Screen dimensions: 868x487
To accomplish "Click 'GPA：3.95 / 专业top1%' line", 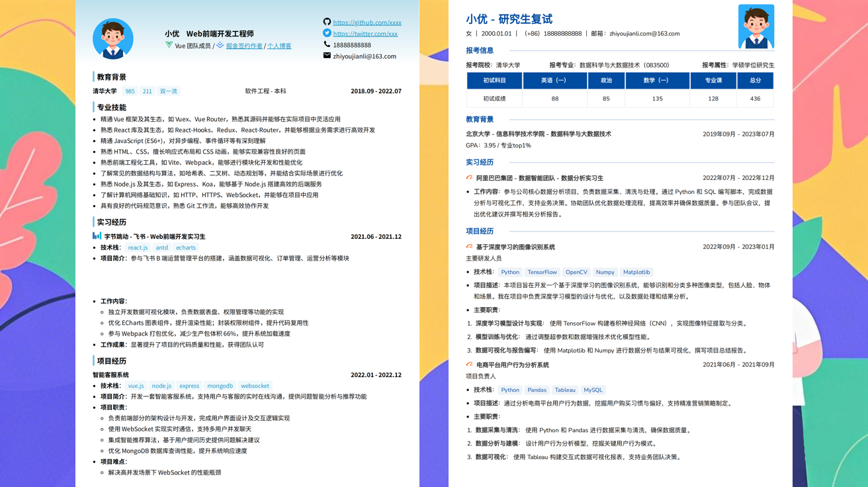I will coord(498,145).
